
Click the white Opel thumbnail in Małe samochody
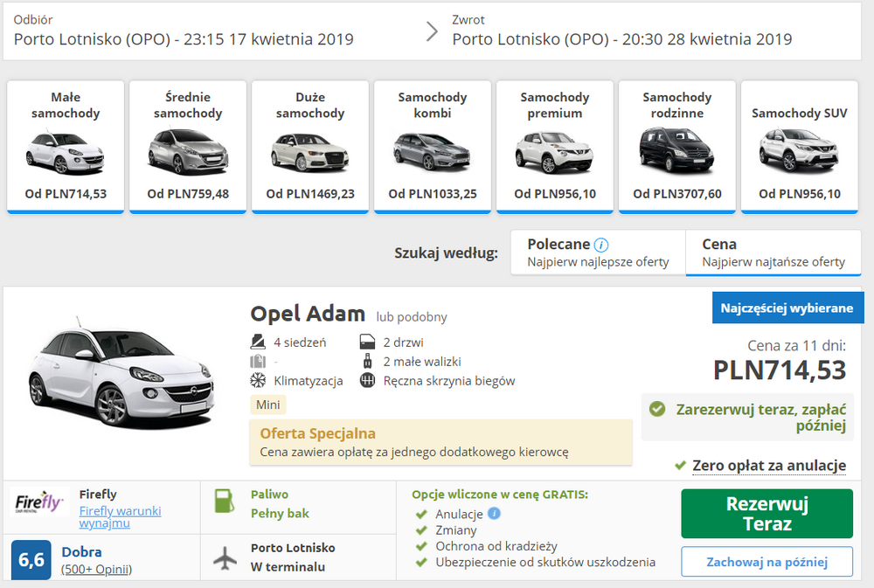(66, 152)
